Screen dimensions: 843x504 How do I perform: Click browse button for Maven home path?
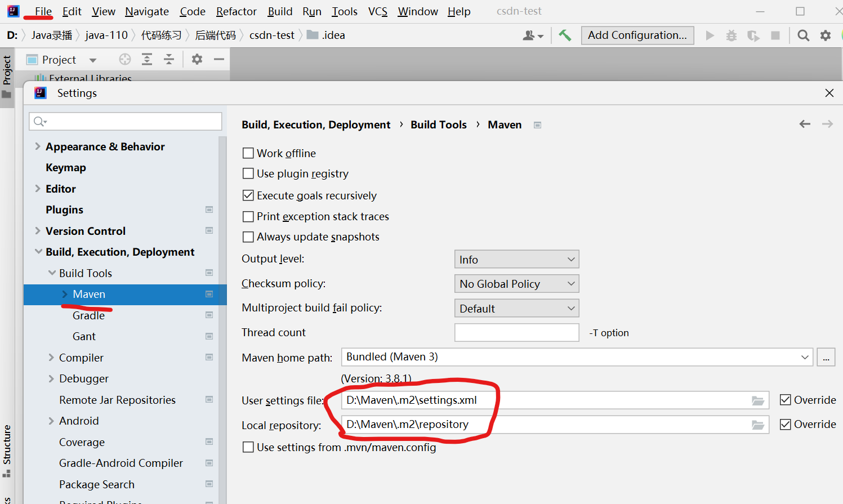click(x=826, y=357)
